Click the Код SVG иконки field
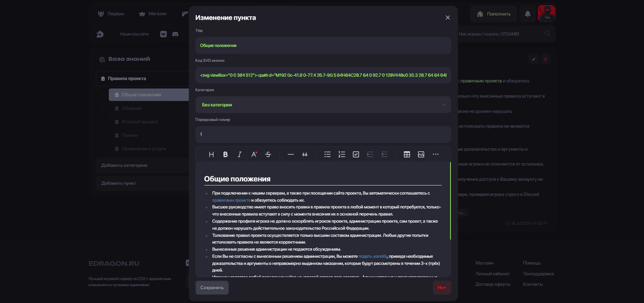Image resolution: width=644 pixels, height=303 pixels. pyautogui.click(x=323, y=75)
